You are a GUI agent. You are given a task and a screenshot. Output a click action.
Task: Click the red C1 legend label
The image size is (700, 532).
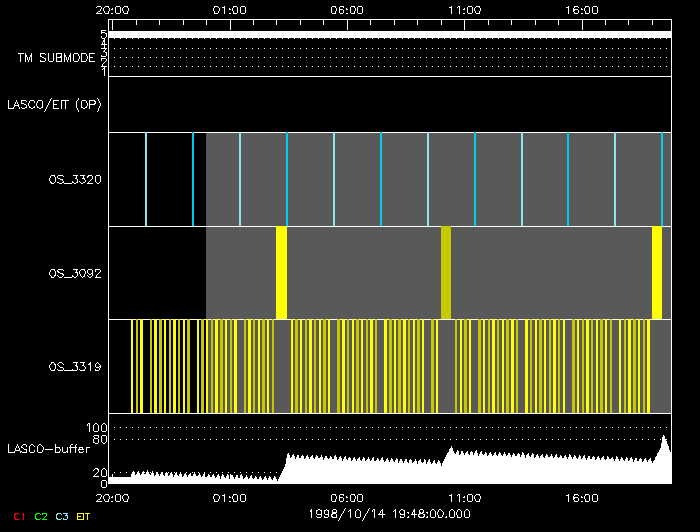[19, 516]
